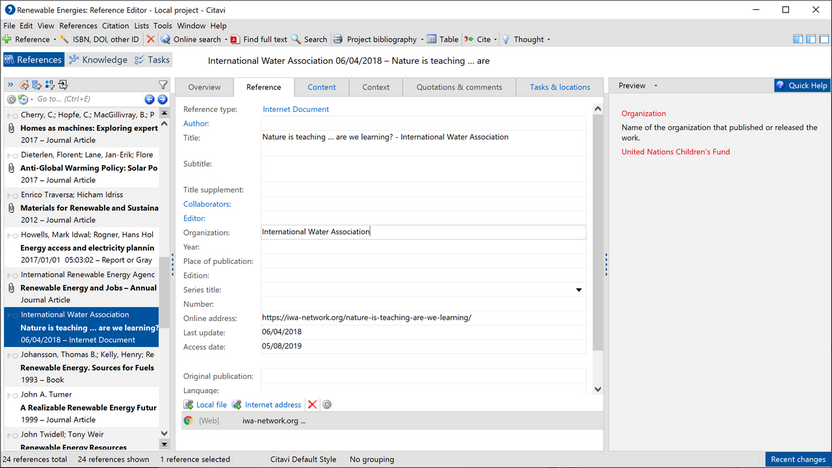Click paperclip icon of Homes as machines reference
This screenshot has width=832, height=468.
point(11,128)
